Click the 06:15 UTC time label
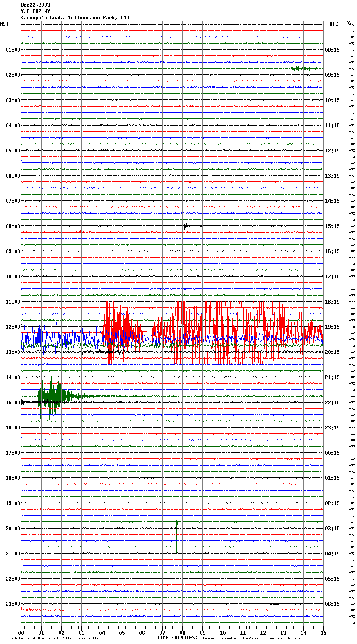This screenshot has height=644, width=357. (x=332, y=604)
